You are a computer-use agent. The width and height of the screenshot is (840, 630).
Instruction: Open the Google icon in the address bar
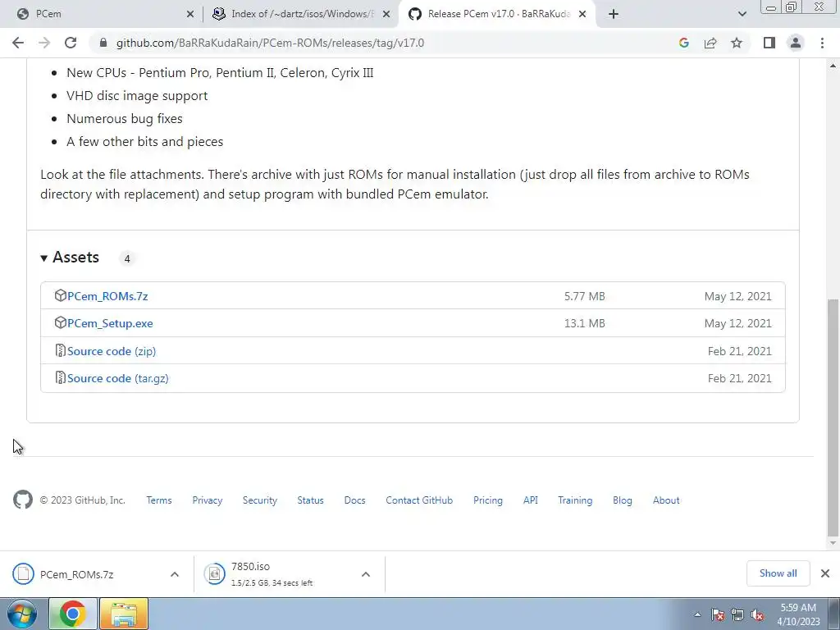683,43
